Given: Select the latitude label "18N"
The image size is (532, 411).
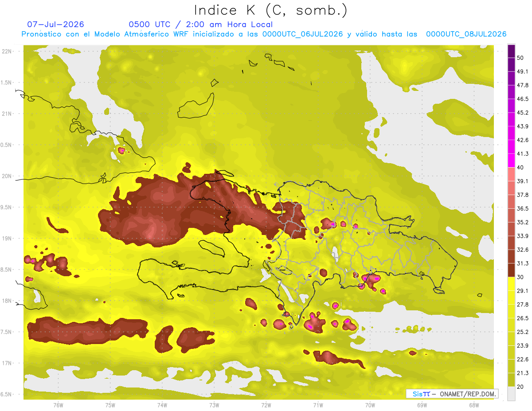Looking at the screenshot, I should tap(7, 301).
